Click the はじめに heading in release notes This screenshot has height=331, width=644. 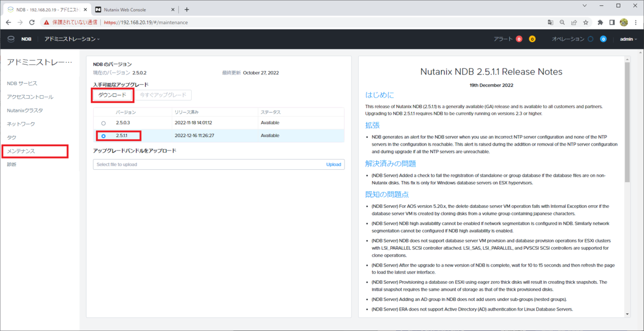pos(379,95)
